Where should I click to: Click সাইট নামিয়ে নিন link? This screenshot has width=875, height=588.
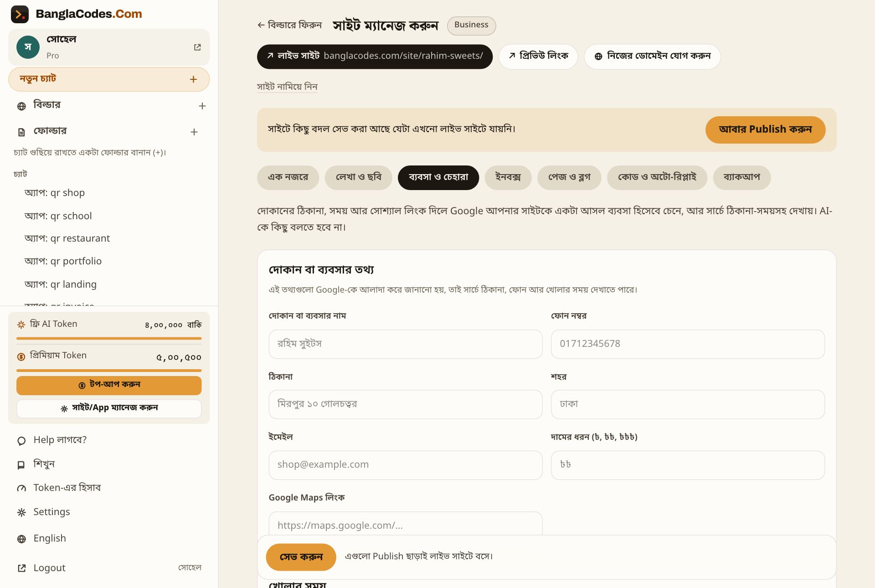(x=287, y=87)
